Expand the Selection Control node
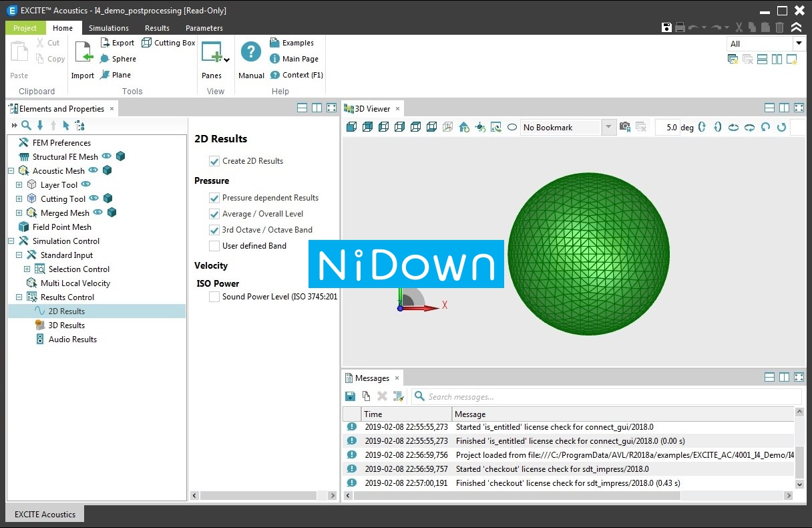Image resolution: width=812 pixels, height=528 pixels. pos(27,269)
